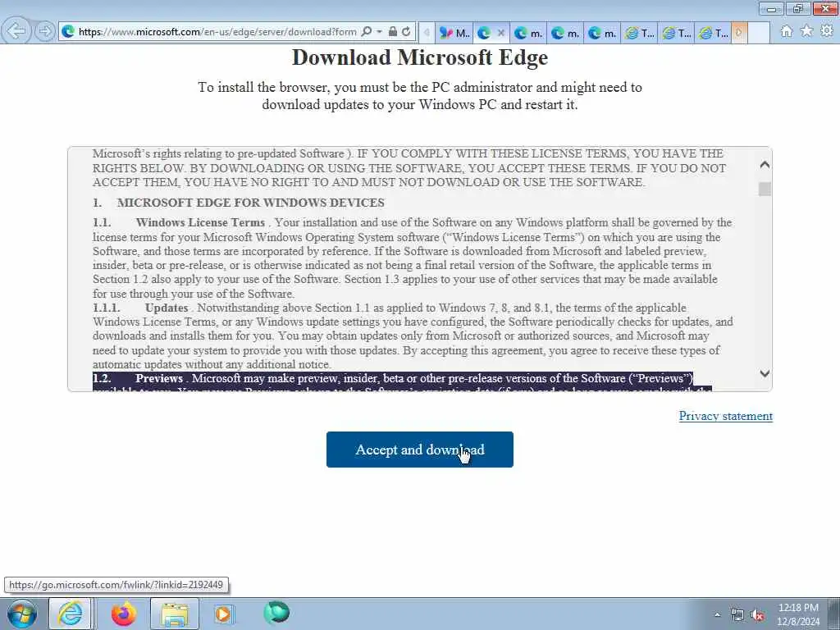Click the green Edge-style taskbar icon
The image size is (840, 630).
tap(276, 613)
